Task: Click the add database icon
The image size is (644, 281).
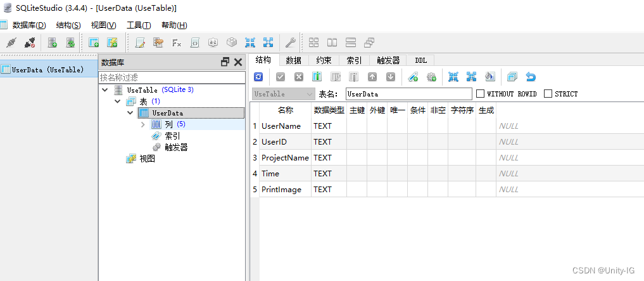Action: point(53,43)
